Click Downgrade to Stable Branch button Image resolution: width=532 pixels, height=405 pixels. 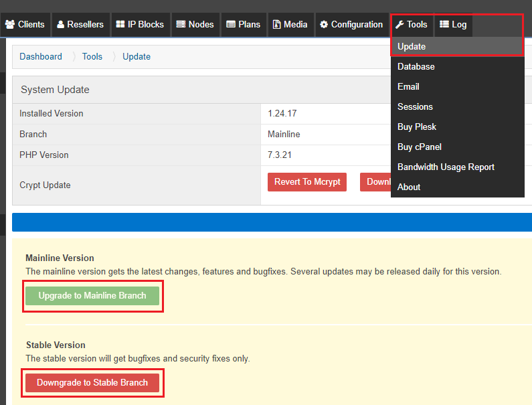pyautogui.click(x=92, y=383)
